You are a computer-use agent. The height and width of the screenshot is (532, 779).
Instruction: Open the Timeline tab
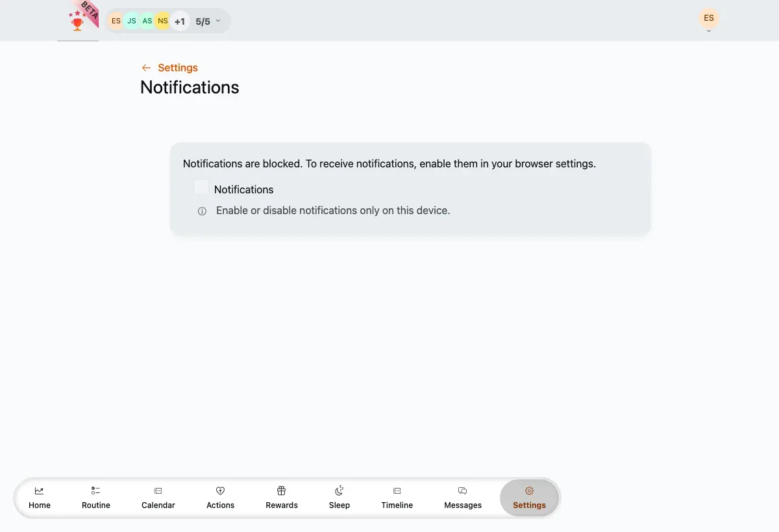pos(397,498)
